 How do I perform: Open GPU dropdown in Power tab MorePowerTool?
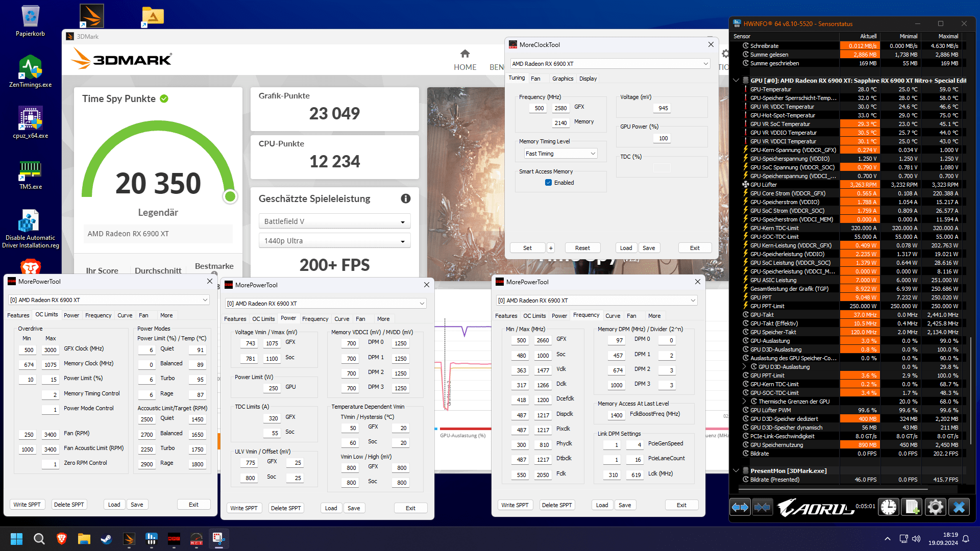pyautogui.click(x=326, y=304)
